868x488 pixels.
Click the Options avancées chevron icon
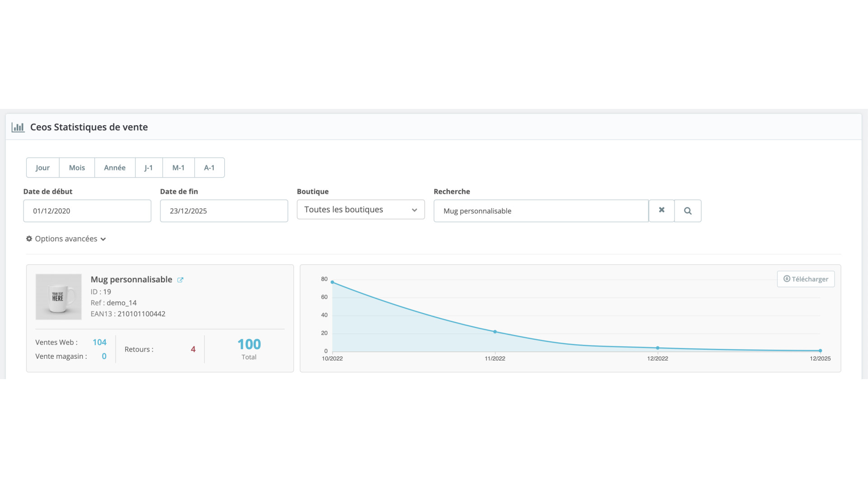pos(103,239)
